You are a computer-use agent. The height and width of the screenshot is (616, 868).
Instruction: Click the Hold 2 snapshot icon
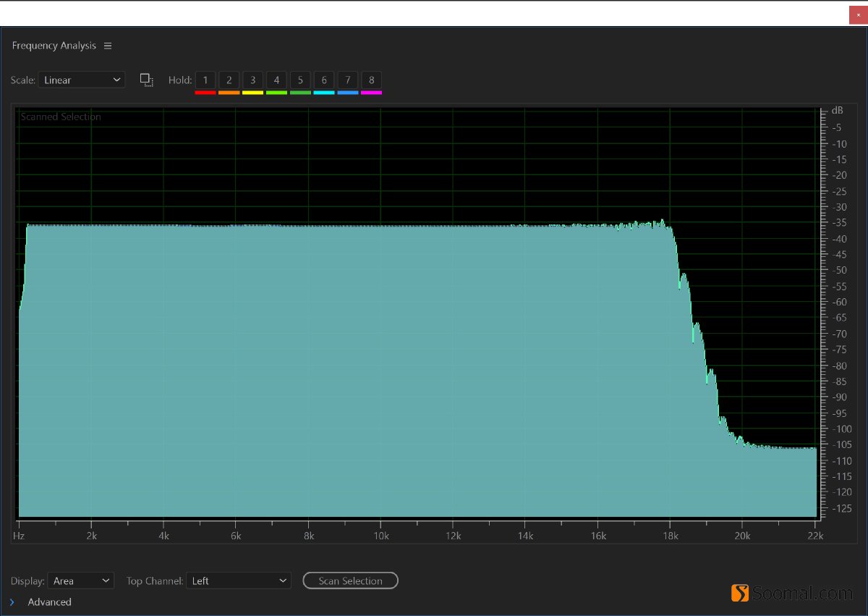(229, 80)
